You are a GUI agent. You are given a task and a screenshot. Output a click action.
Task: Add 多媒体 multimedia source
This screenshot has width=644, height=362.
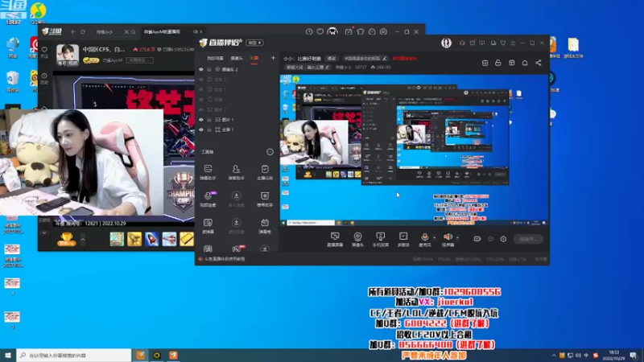[403, 239]
